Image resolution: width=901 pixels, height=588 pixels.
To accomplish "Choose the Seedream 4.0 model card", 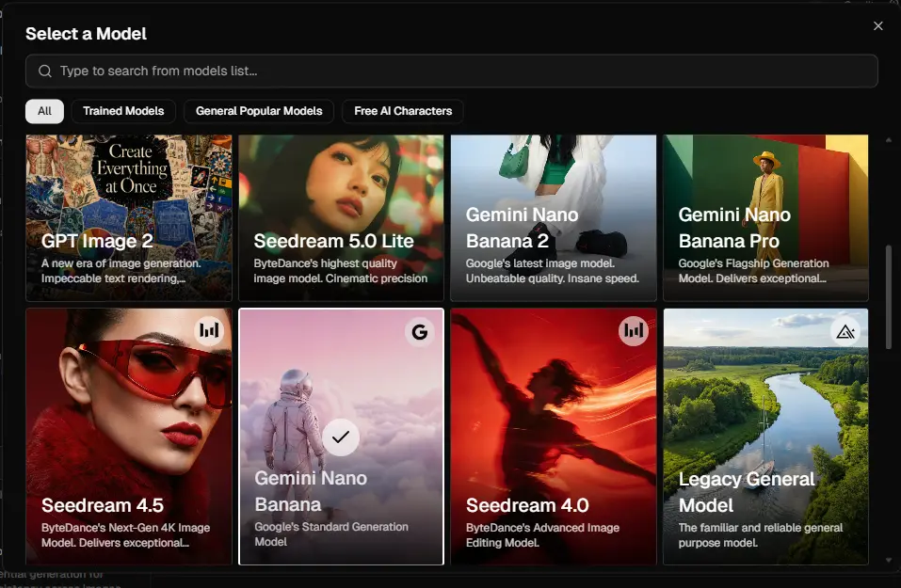I will point(554,437).
